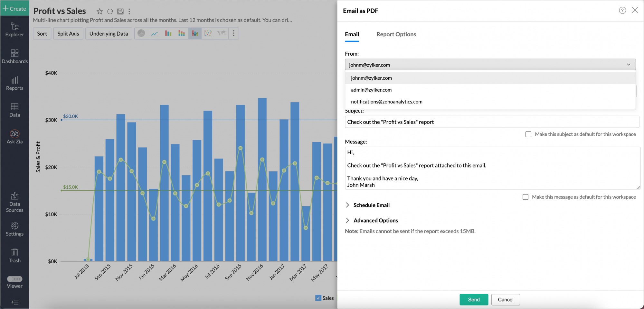644x309 pixels.
Task: Choose the stacked bar chart type
Action: [181, 33]
